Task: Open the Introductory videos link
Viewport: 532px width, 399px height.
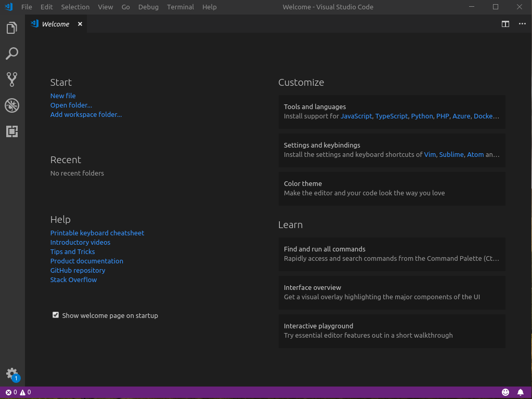Action: tap(80, 243)
